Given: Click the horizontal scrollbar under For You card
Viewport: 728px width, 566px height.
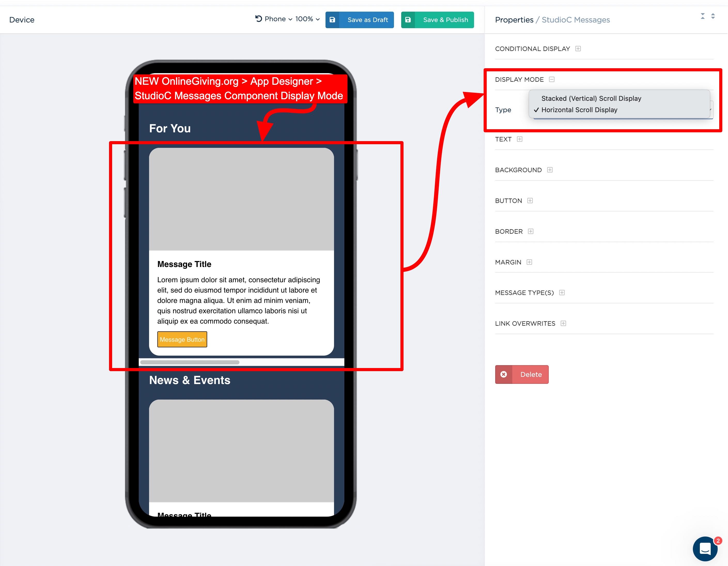Looking at the screenshot, I should point(190,362).
